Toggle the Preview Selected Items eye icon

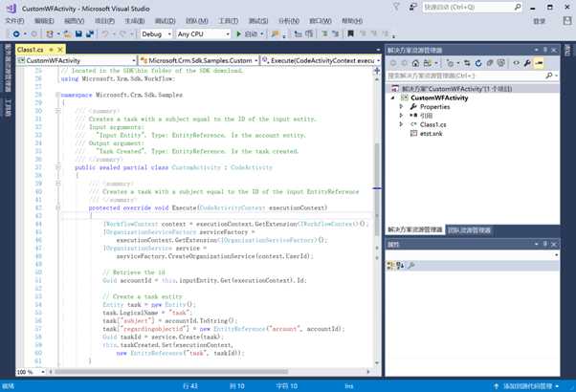click(x=516, y=63)
